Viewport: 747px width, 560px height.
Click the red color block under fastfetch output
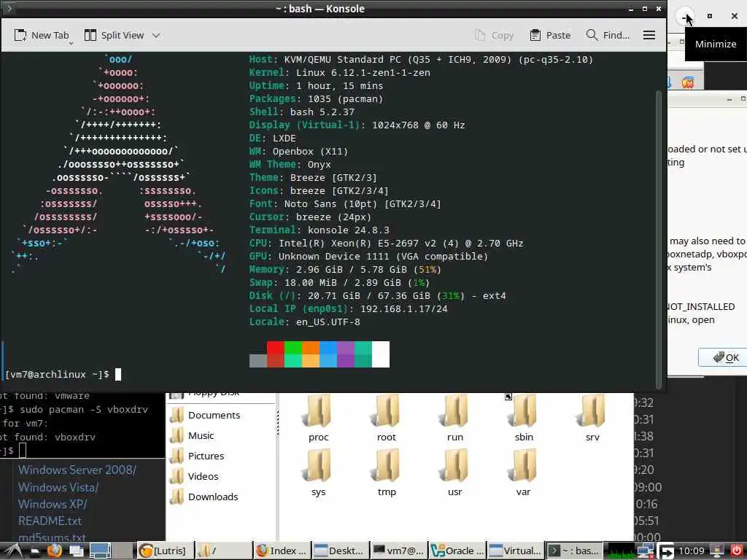click(275, 348)
